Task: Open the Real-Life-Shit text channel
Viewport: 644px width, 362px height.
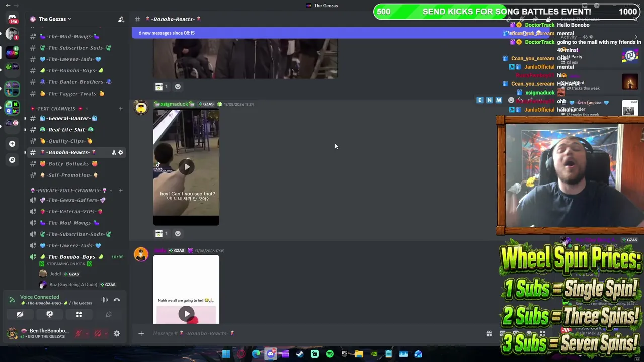Action: (75, 130)
